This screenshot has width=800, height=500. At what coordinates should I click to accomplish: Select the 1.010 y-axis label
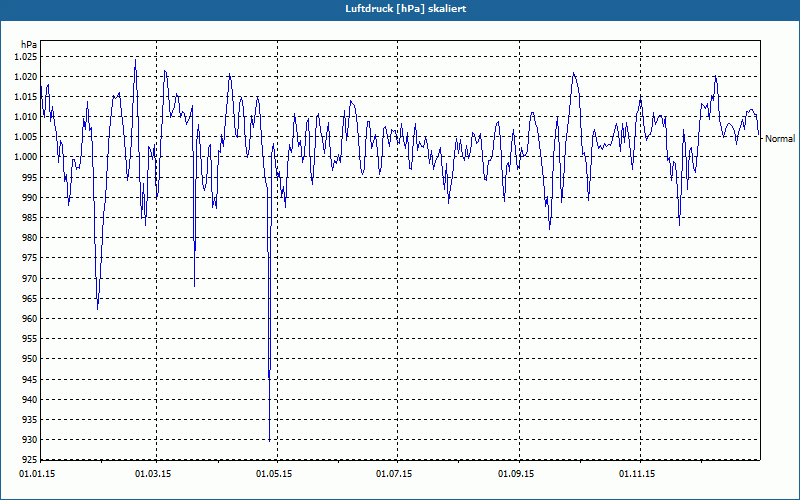tap(26, 117)
